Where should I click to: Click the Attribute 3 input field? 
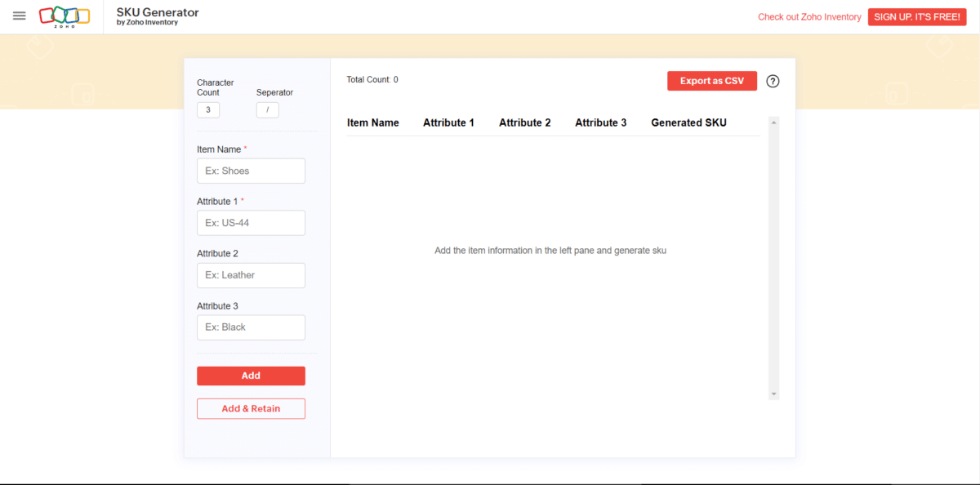coord(251,327)
